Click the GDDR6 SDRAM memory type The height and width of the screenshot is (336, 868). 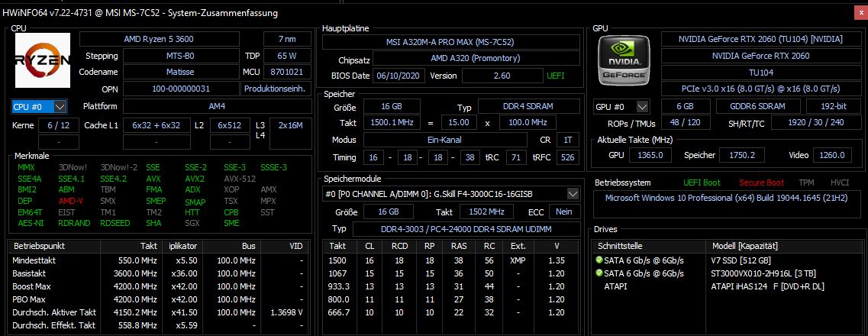click(x=758, y=106)
